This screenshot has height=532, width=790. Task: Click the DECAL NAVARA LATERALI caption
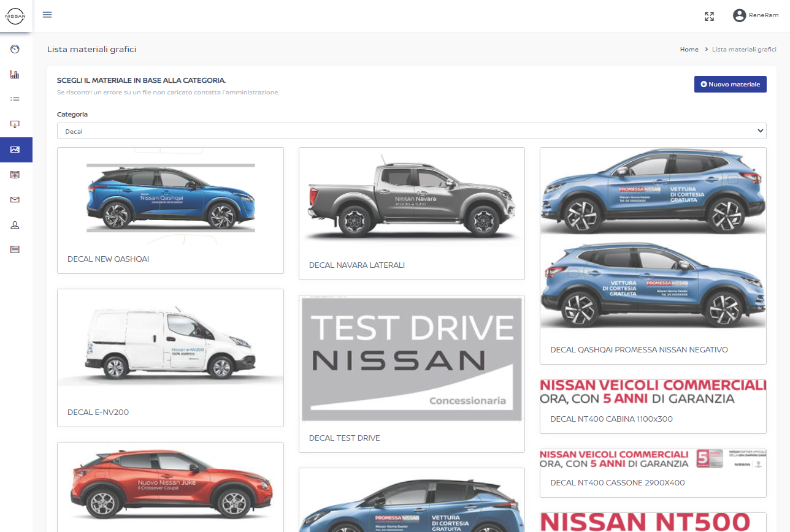[357, 265]
